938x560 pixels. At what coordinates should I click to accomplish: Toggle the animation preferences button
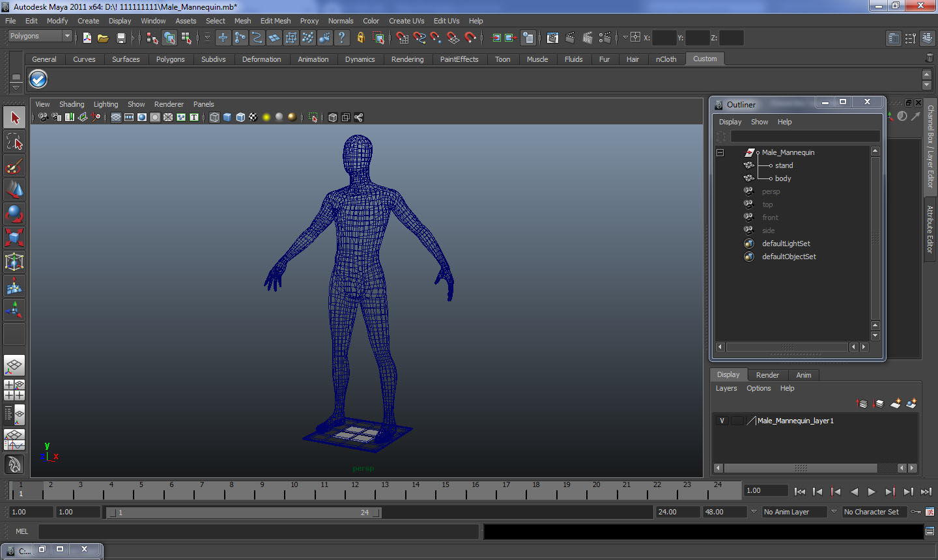pyautogui.click(x=930, y=512)
